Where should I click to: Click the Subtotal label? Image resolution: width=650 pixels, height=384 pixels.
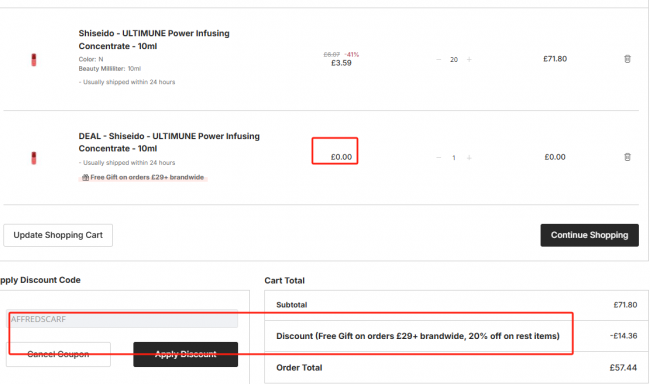[x=292, y=305]
